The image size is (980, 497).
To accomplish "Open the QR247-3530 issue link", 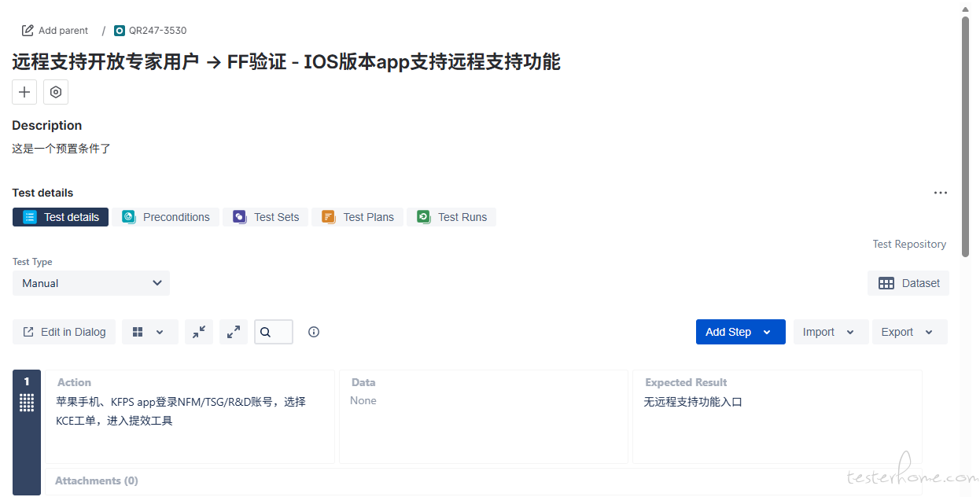I will point(157,31).
